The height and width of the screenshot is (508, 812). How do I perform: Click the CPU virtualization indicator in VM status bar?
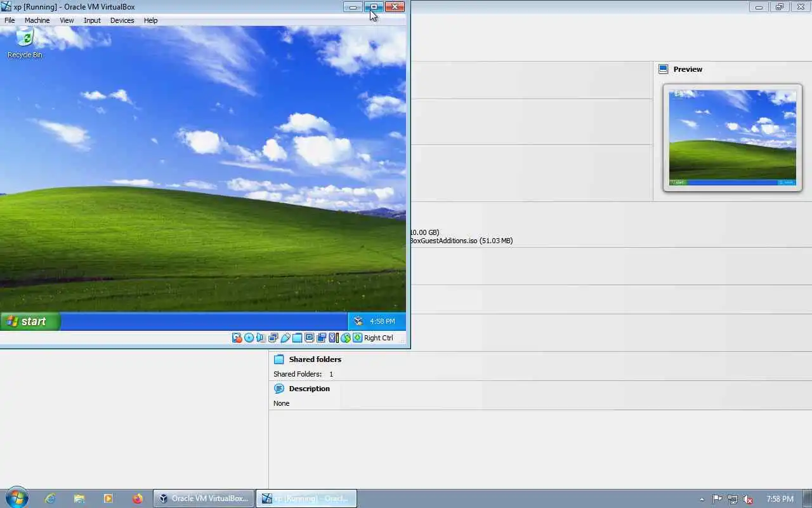333,338
